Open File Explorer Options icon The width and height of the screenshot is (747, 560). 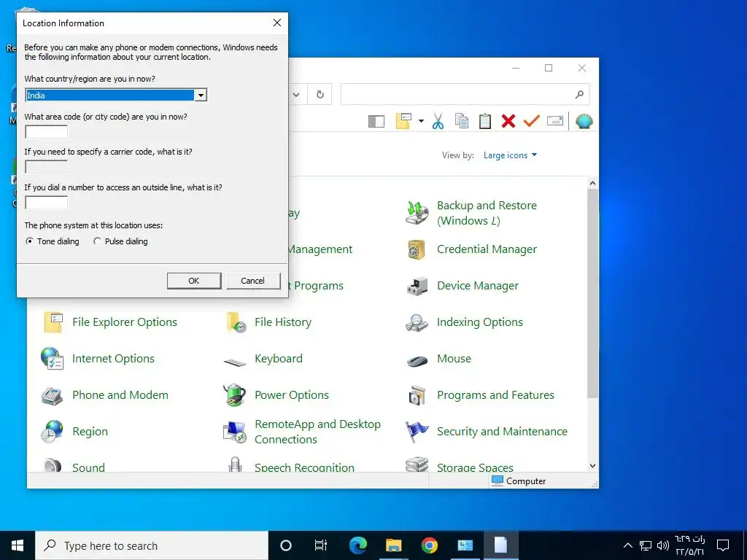[53, 322]
